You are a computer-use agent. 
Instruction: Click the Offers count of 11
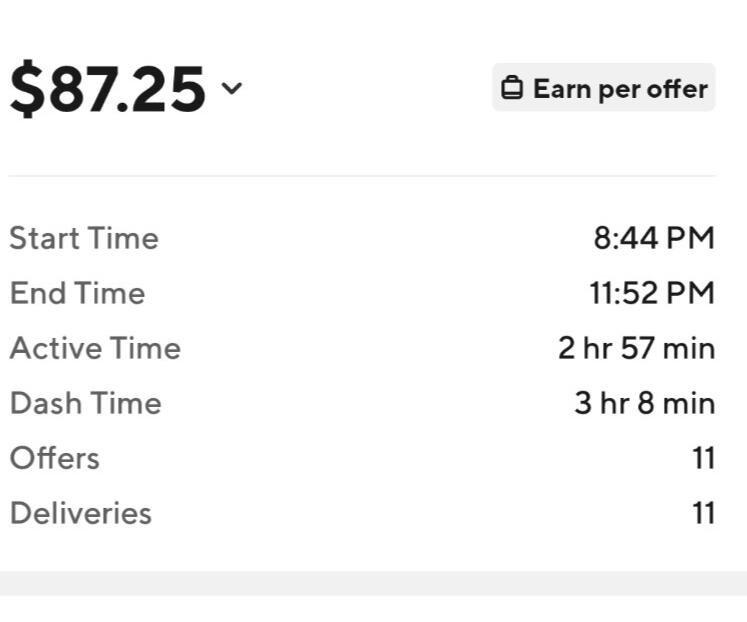tap(704, 458)
